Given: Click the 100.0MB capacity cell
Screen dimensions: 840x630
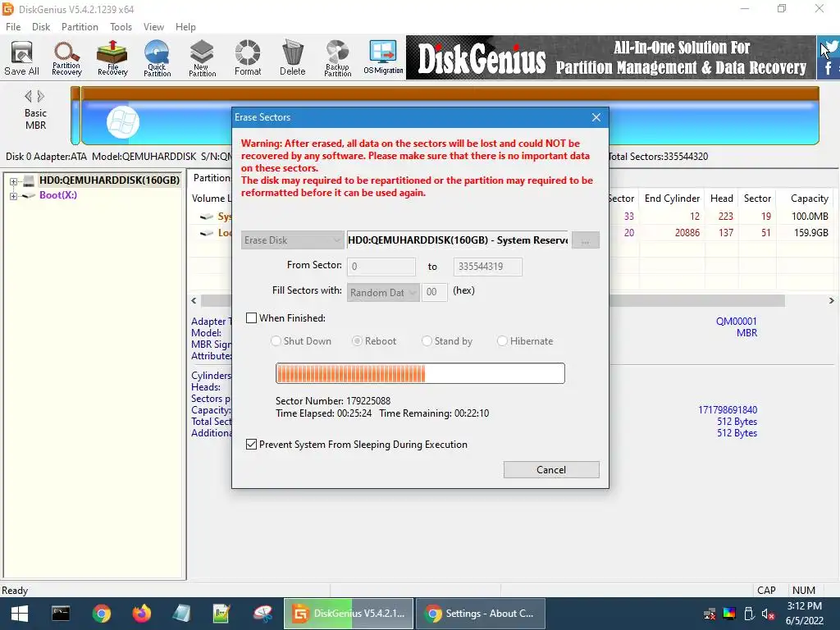Looking at the screenshot, I should point(810,217).
